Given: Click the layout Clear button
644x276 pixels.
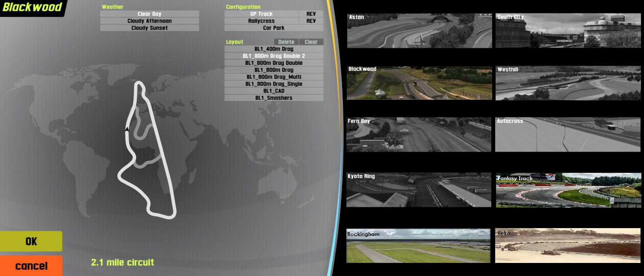Looking at the screenshot, I should [311, 42].
